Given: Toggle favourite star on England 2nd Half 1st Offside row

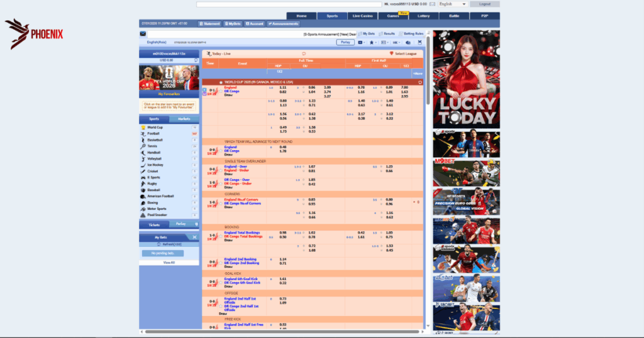Looking at the screenshot, I should coord(221,306).
